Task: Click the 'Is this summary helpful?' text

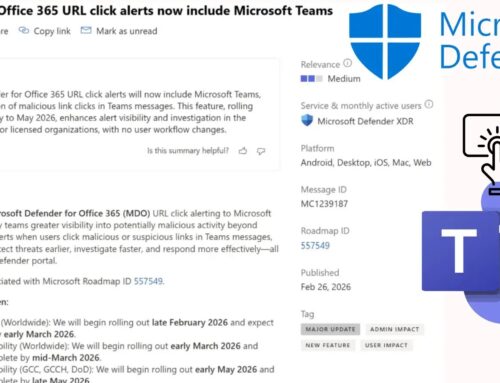Action: (188, 151)
